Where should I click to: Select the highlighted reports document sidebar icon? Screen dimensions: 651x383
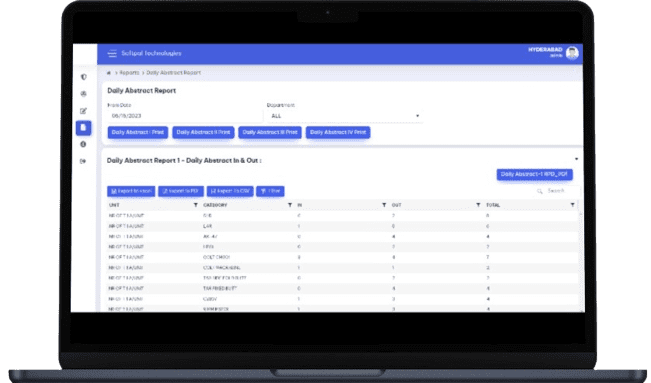(x=83, y=128)
